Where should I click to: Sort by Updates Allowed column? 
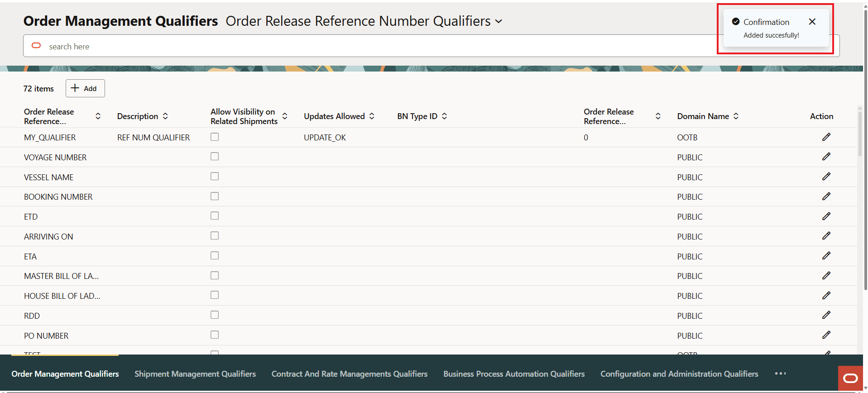pos(372,116)
